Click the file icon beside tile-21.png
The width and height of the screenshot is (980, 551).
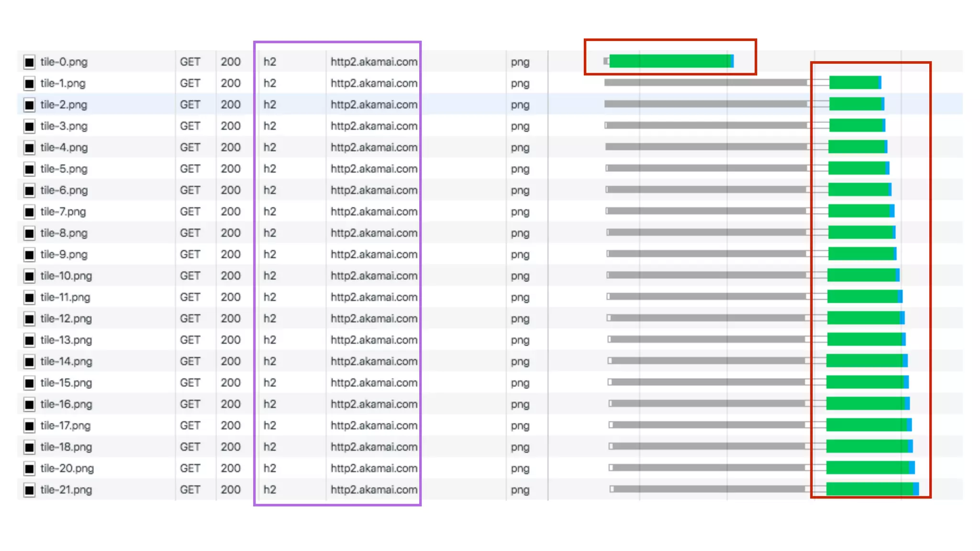coord(29,490)
